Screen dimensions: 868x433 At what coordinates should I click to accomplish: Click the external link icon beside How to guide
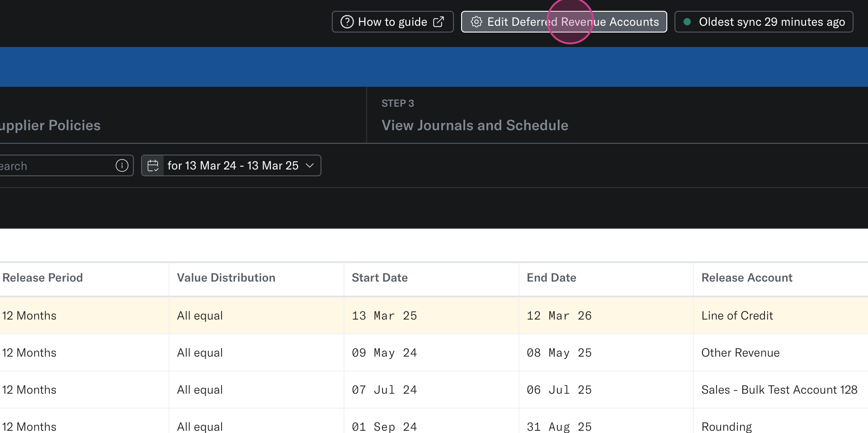(439, 22)
